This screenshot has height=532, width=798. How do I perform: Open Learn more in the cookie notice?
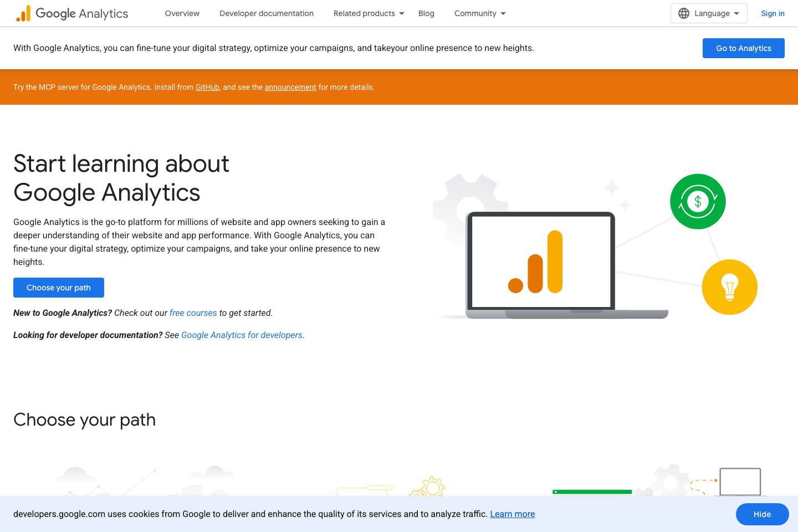pyautogui.click(x=512, y=514)
